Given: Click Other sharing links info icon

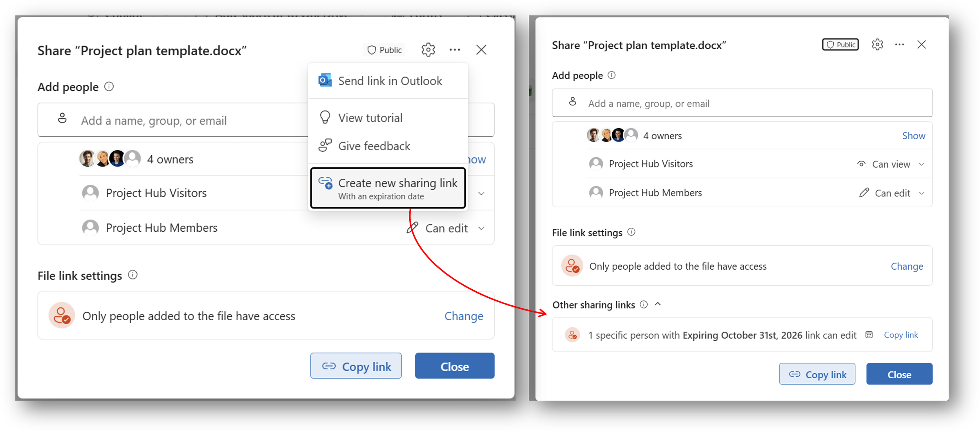Looking at the screenshot, I should [644, 304].
